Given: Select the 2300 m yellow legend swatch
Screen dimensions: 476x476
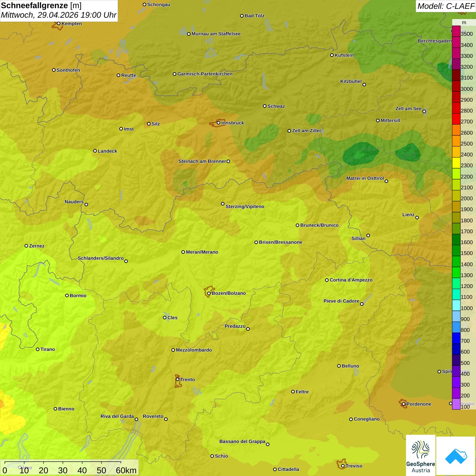Looking at the screenshot, I should click(456, 163).
